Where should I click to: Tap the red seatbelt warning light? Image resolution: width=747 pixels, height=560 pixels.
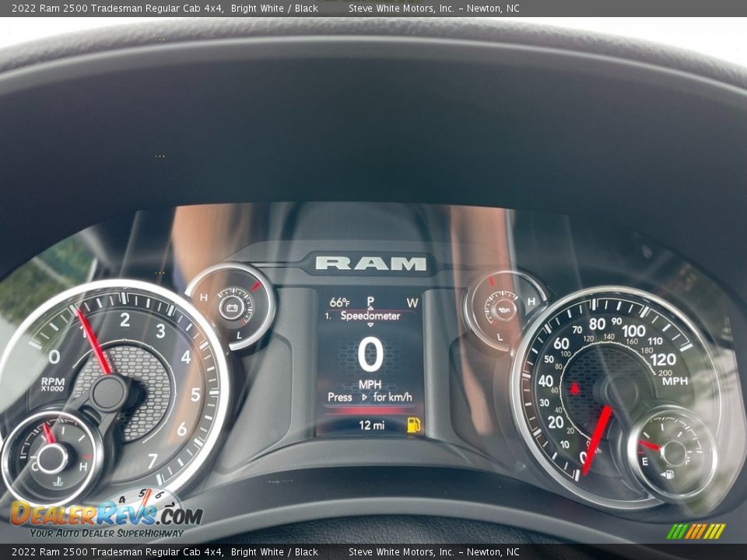[574, 388]
